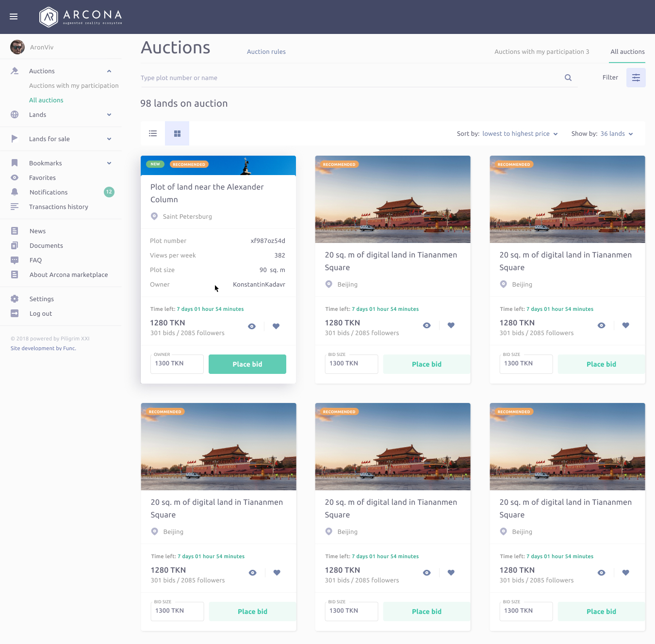Open the Auction rules link
Viewport: 655px width, 644px height.
coord(266,52)
